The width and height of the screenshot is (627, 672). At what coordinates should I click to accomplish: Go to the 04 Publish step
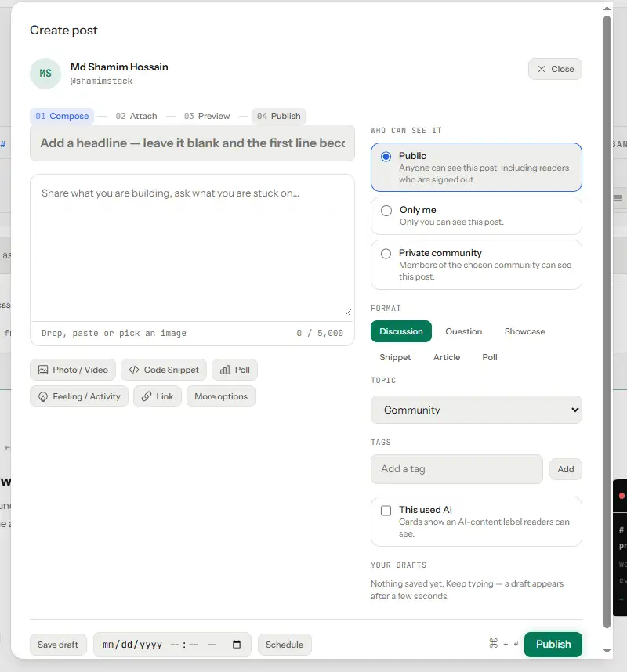click(x=278, y=116)
